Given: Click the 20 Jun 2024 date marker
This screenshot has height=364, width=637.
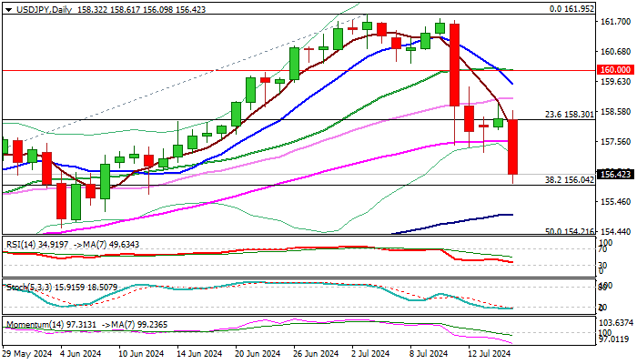Looking at the screenshot, I should 258,354.
